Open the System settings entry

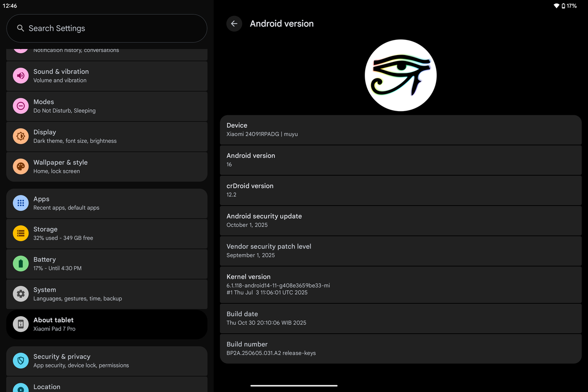coord(107,294)
